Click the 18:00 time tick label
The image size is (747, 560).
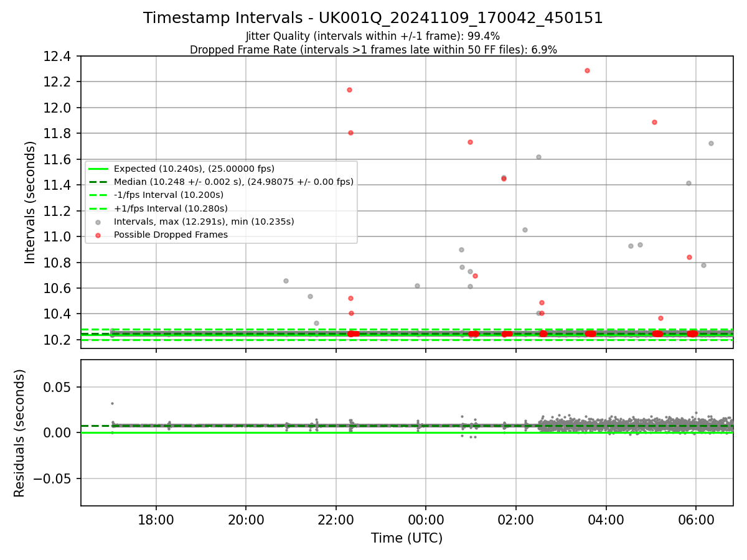point(156,519)
